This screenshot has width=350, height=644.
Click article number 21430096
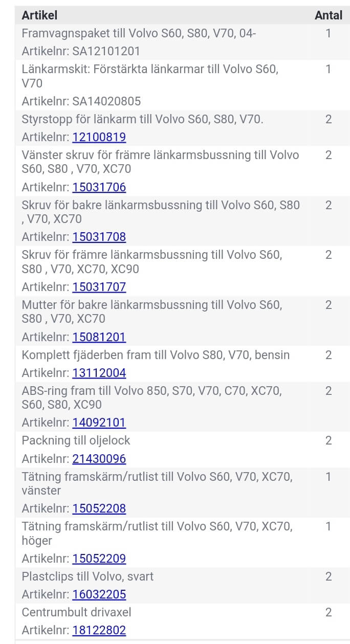99,459
